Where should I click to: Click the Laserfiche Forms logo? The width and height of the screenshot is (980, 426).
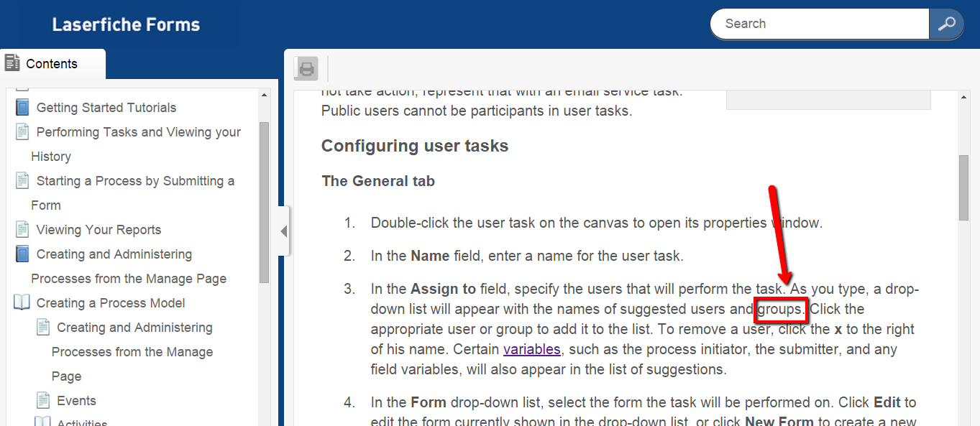point(126,24)
